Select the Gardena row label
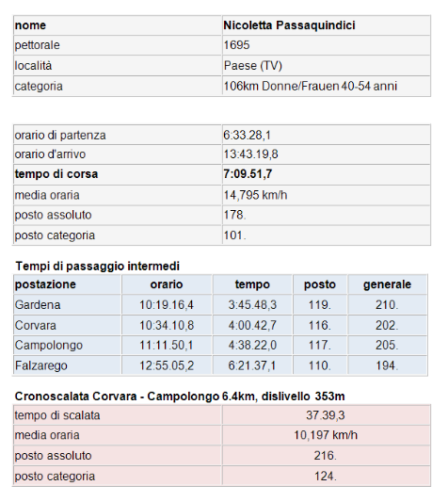This screenshot has height=502, width=448. click(x=38, y=305)
